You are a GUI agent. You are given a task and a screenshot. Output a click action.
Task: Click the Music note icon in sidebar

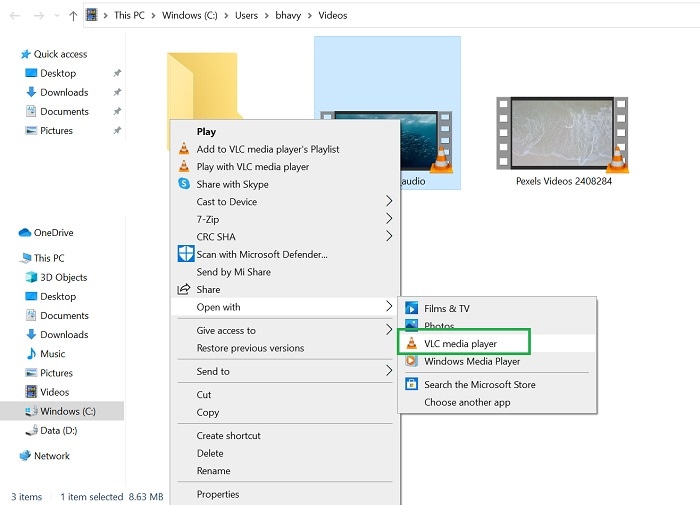pos(31,354)
